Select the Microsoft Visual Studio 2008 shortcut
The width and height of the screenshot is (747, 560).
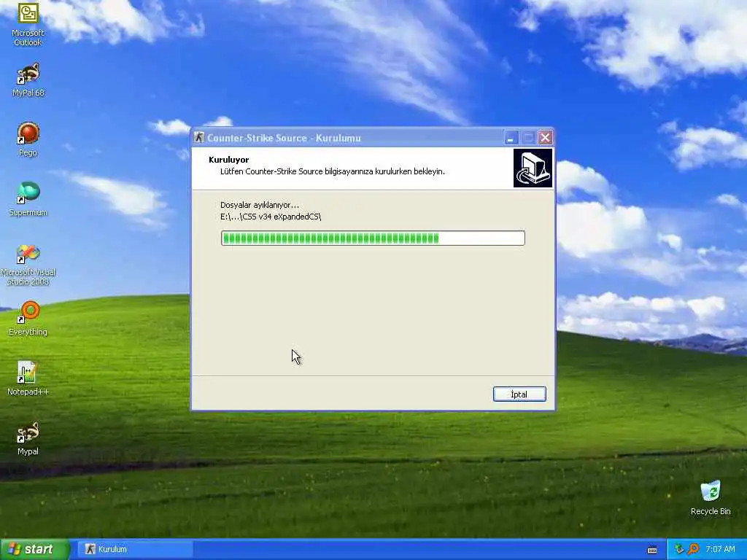(28, 265)
